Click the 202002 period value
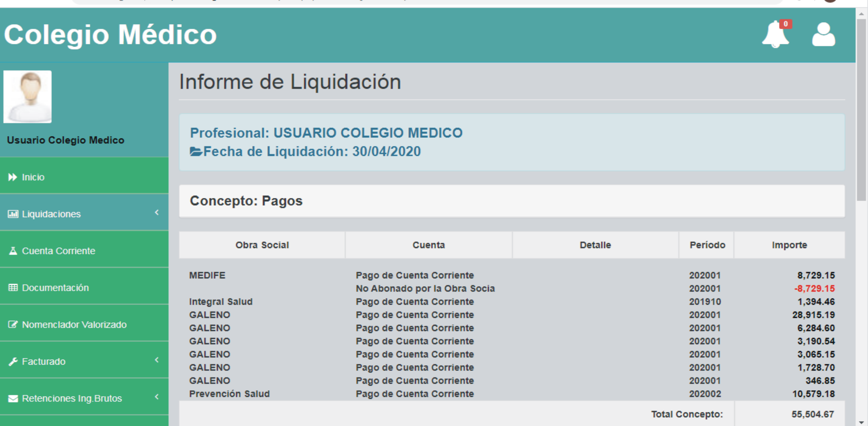This screenshot has width=868, height=426. pos(705,394)
